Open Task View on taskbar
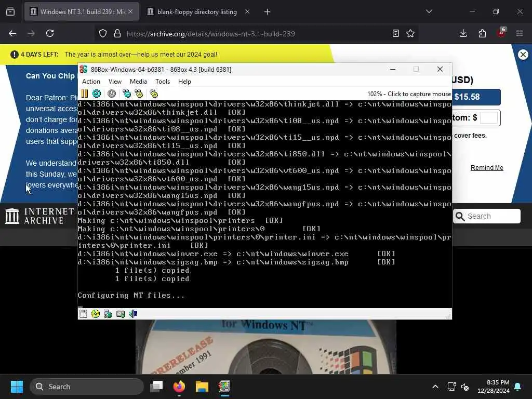Screen dimensions: 532x399 click(157, 387)
